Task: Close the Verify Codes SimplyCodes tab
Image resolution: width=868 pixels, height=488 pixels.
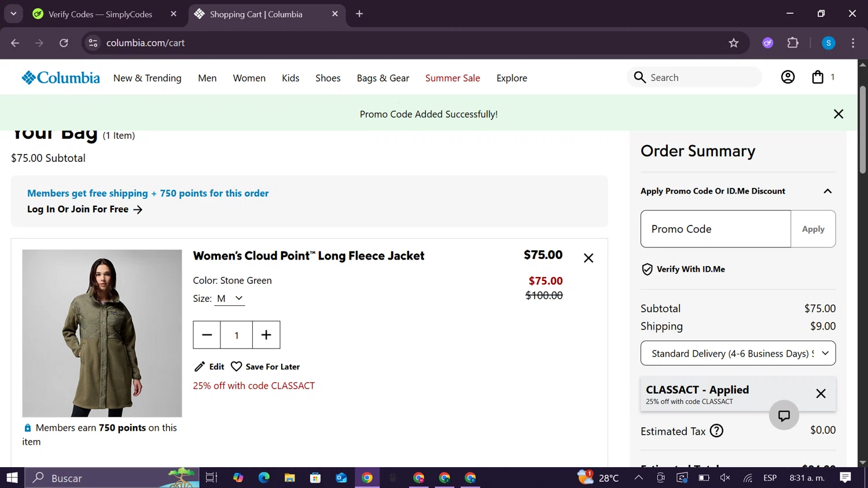Action: (x=174, y=14)
